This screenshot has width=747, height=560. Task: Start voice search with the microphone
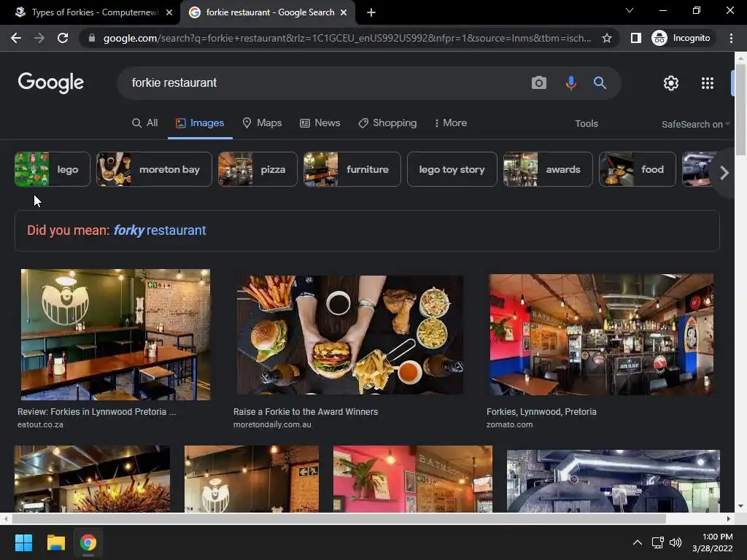click(x=570, y=83)
